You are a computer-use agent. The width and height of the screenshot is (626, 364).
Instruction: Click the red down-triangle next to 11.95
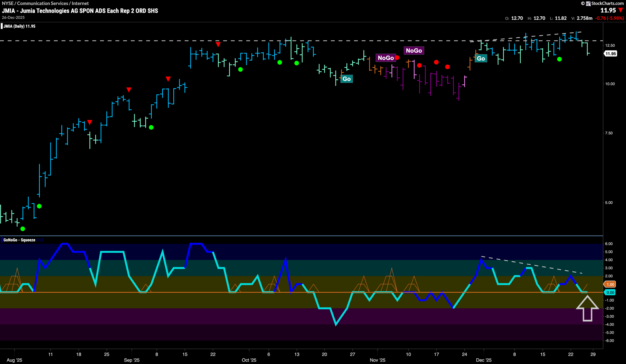tap(621, 10)
